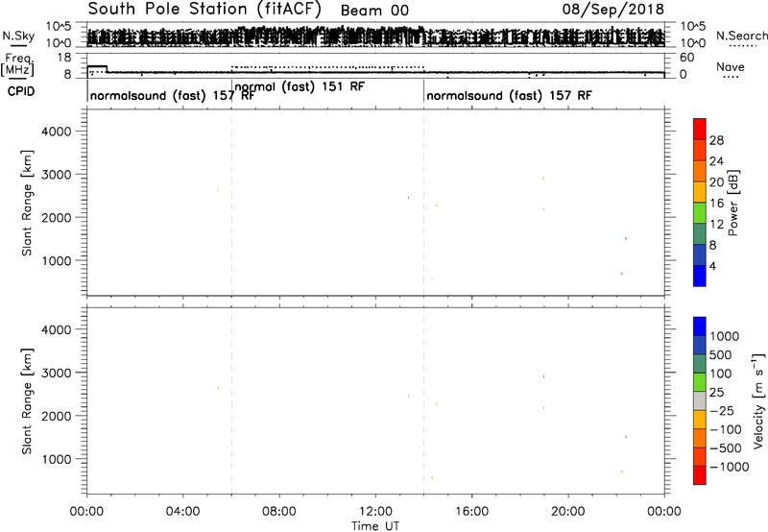Click the "4000" tick on the velocity panel axis

click(x=56, y=329)
